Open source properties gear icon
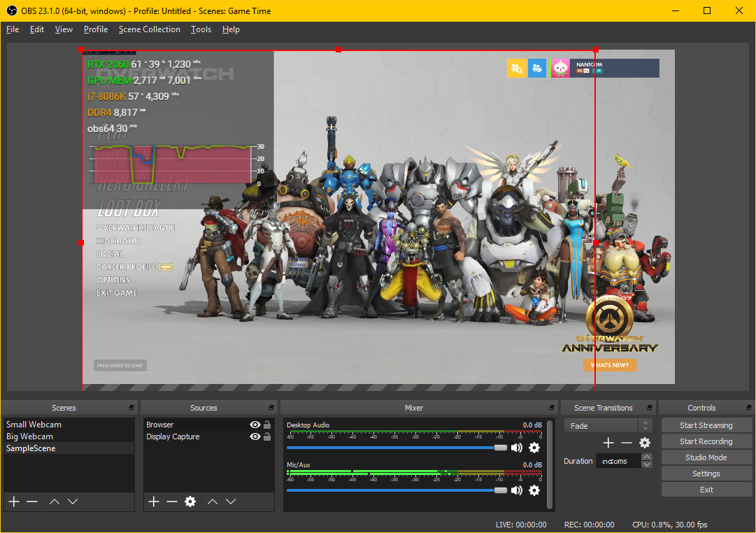756x533 pixels. [x=190, y=502]
